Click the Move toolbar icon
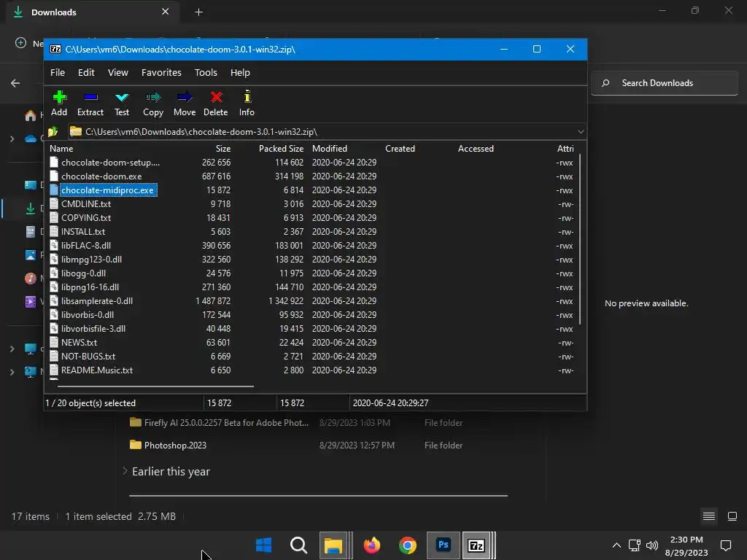Viewport: 747px width, 560px height. [185, 98]
